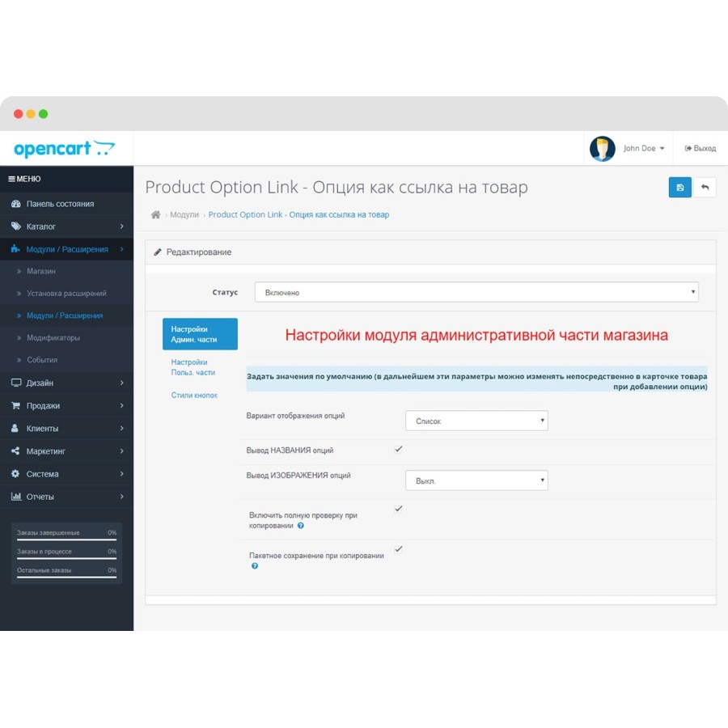
Task: Expand the Система menu chevron
Action: click(x=121, y=473)
